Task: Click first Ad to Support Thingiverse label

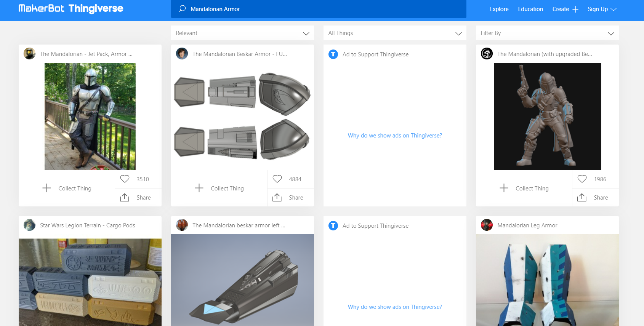Action: [x=375, y=54]
